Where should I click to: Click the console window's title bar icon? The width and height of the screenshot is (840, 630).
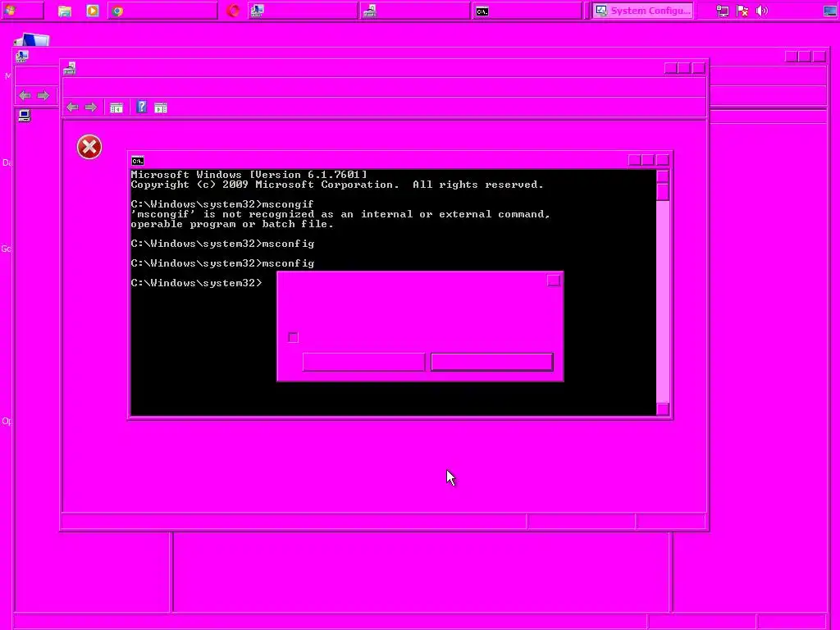tap(70, 68)
